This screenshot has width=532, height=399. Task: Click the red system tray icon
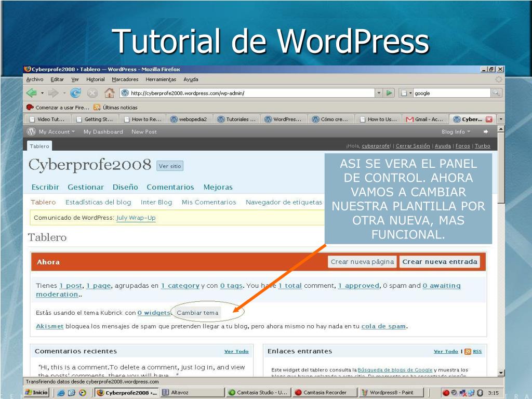coord(446,393)
